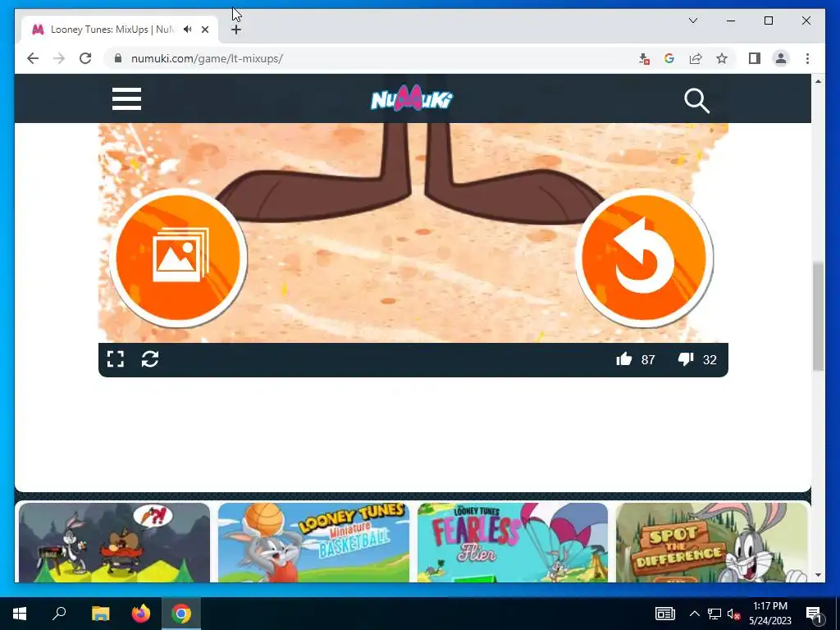View site information lock icon
Viewport: 840px width, 630px height.
pyautogui.click(x=118, y=58)
